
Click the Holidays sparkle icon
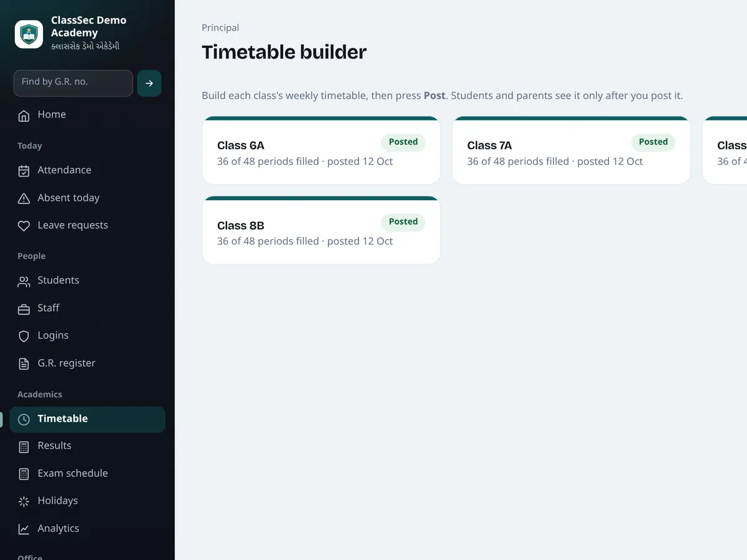24,502
